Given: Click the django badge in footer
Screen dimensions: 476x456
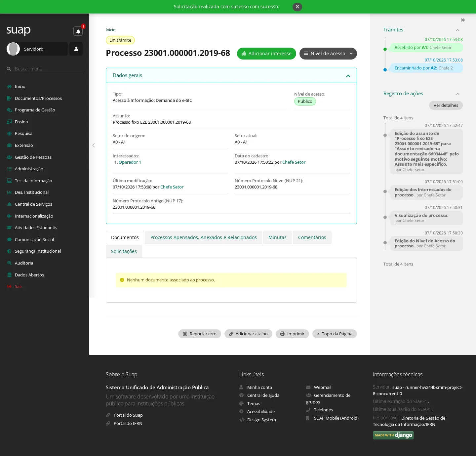Looking at the screenshot, I should [393, 435].
